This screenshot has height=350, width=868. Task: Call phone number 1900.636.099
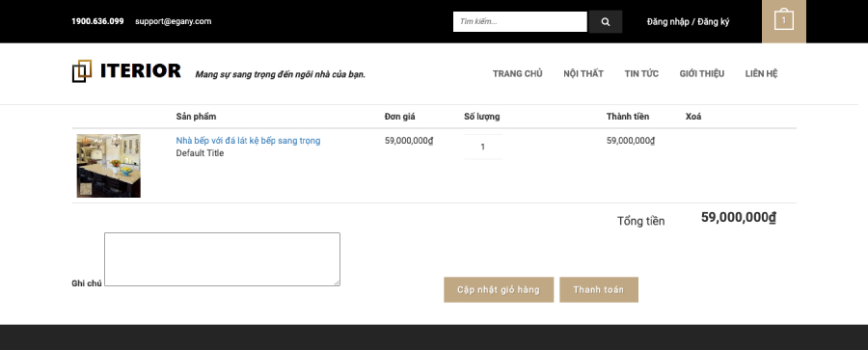pos(97,21)
